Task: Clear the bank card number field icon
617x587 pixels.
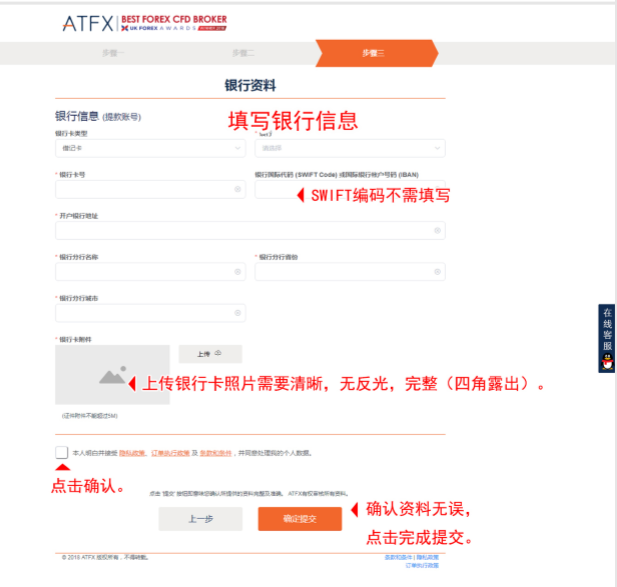Action: click(x=238, y=189)
